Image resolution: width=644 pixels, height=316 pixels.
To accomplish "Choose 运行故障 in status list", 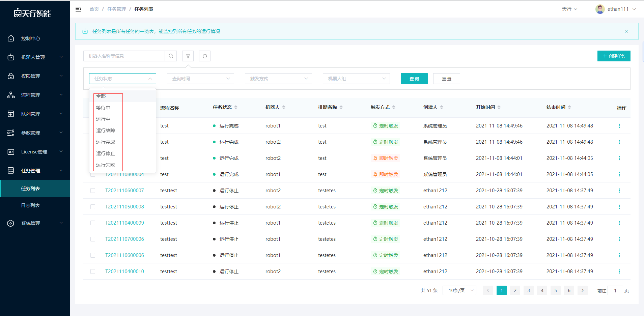I will pyautogui.click(x=122, y=131).
